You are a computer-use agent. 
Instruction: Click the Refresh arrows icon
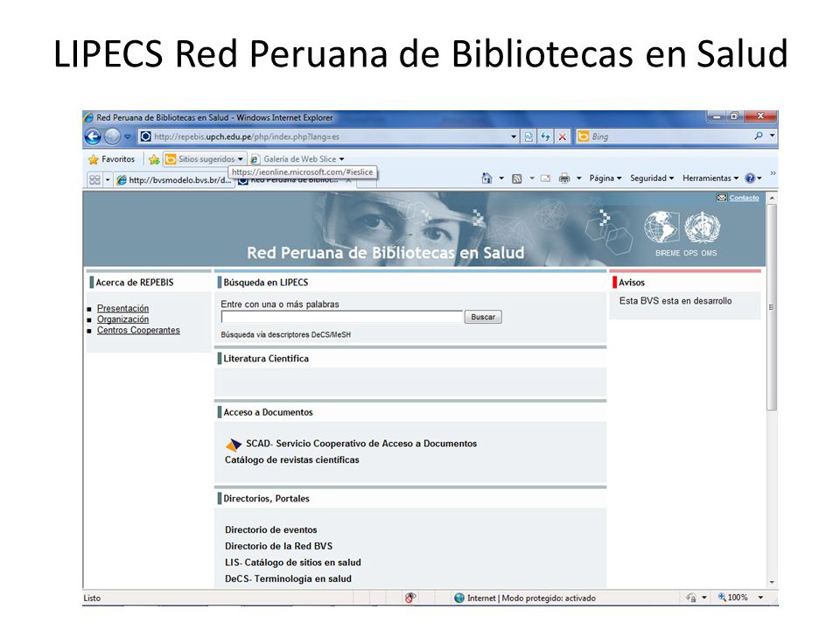click(x=545, y=136)
